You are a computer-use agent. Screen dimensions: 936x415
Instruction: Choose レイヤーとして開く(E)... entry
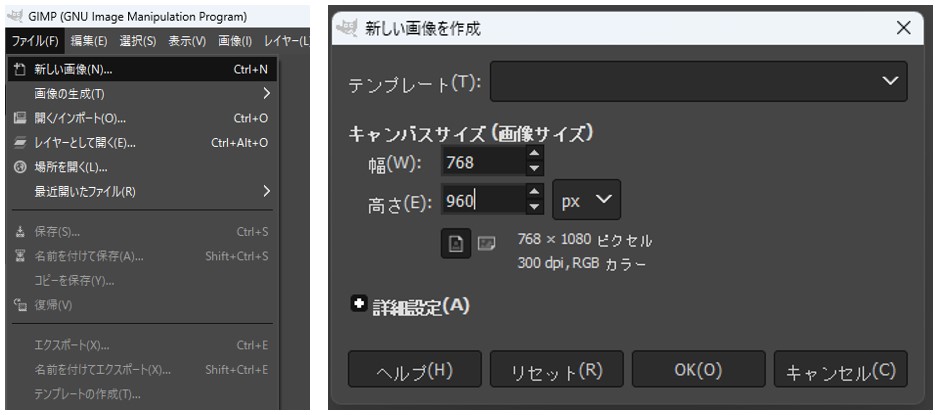141,143
